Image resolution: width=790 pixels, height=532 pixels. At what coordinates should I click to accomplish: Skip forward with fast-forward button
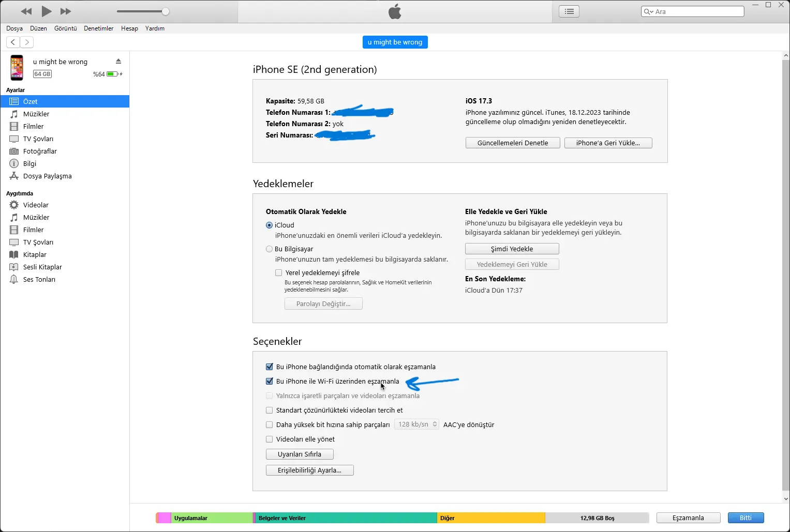tap(66, 11)
